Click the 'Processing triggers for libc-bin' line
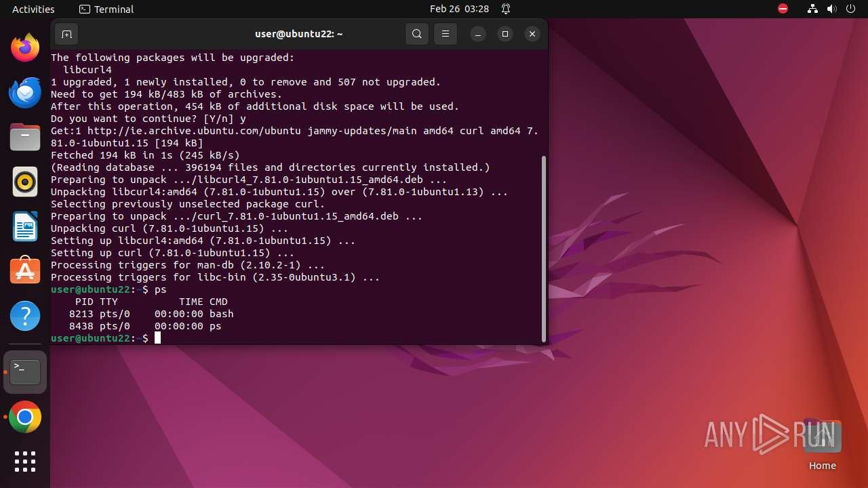 click(216, 277)
